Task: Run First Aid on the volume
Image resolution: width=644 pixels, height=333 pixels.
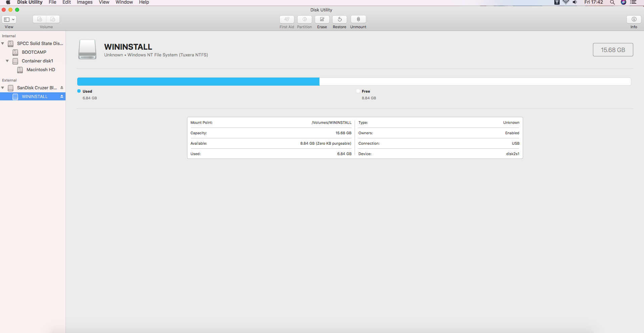Action: 287,19
